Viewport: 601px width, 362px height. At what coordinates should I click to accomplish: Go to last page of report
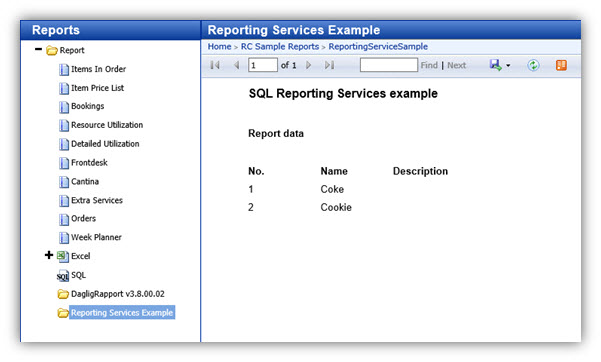point(329,65)
